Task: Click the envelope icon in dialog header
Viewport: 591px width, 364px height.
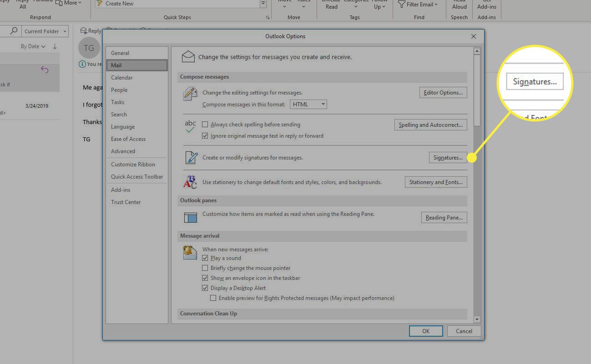Action: 188,57
